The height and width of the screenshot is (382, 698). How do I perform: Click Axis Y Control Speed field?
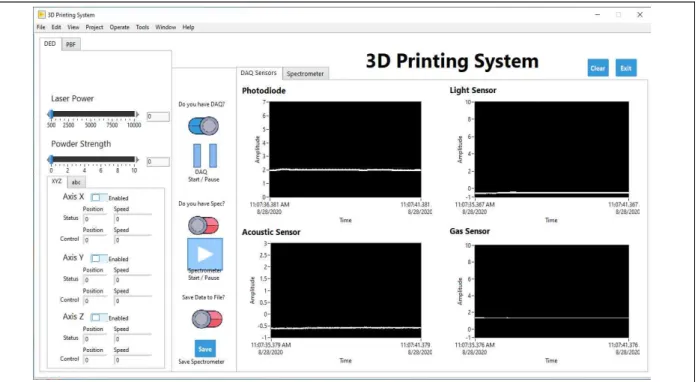pyautogui.click(x=133, y=301)
